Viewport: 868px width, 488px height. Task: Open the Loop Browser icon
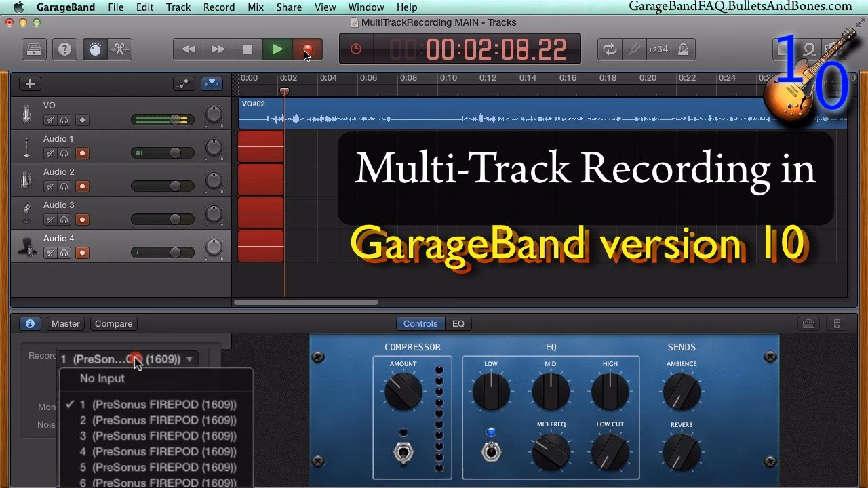tap(808, 47)
